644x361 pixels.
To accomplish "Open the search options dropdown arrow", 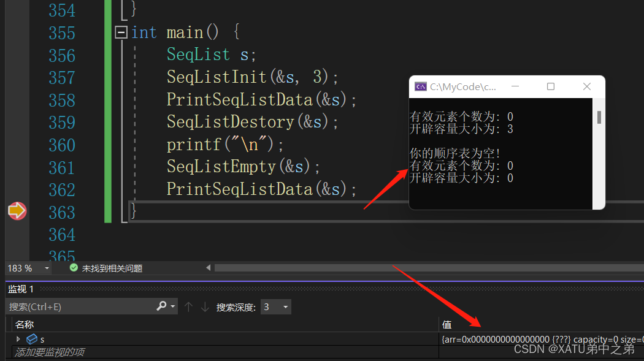I will [173, 306].
